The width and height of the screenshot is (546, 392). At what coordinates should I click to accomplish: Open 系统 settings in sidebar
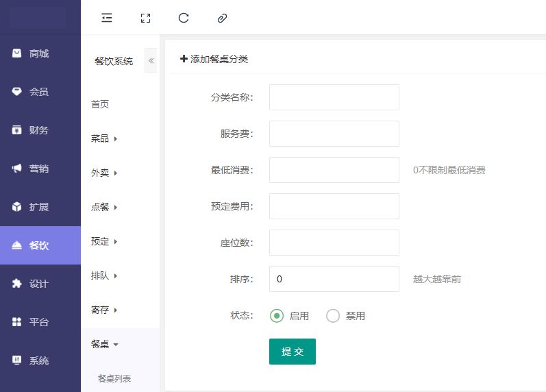click(x=40, y=360)
